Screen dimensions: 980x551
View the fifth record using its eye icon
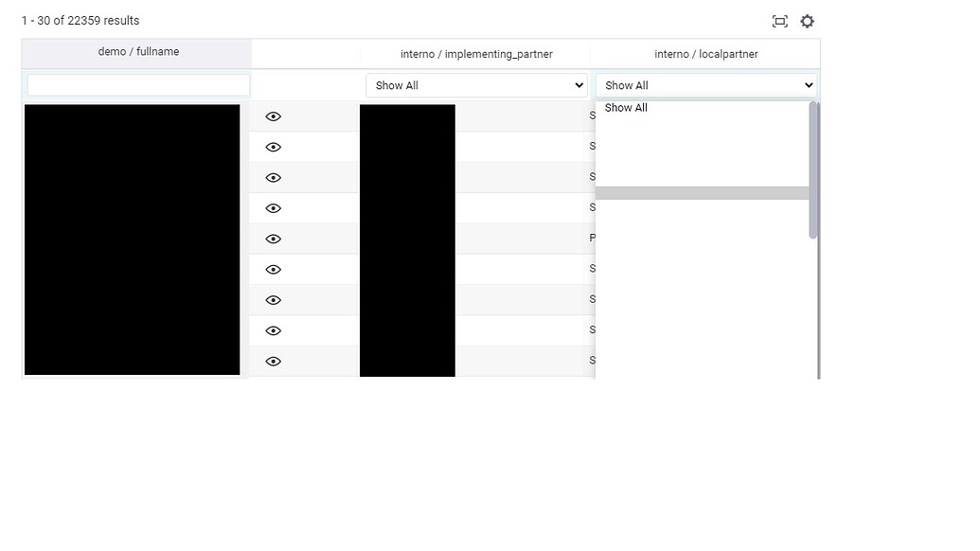[x=274, y=239]
